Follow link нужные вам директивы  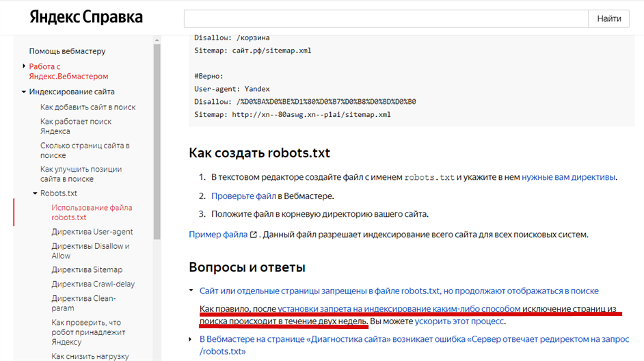[x=568, y=177]
